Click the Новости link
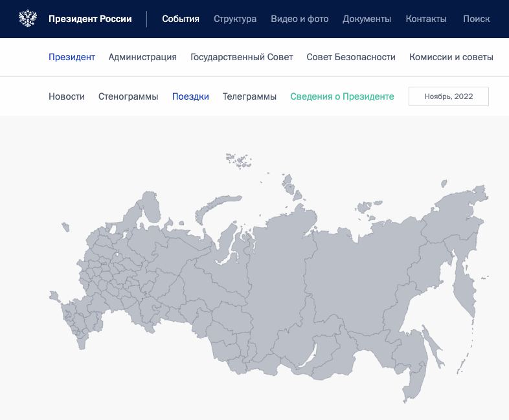Image resolution: width=509 pixels, height=420 pixels. [x=67, y=96]
